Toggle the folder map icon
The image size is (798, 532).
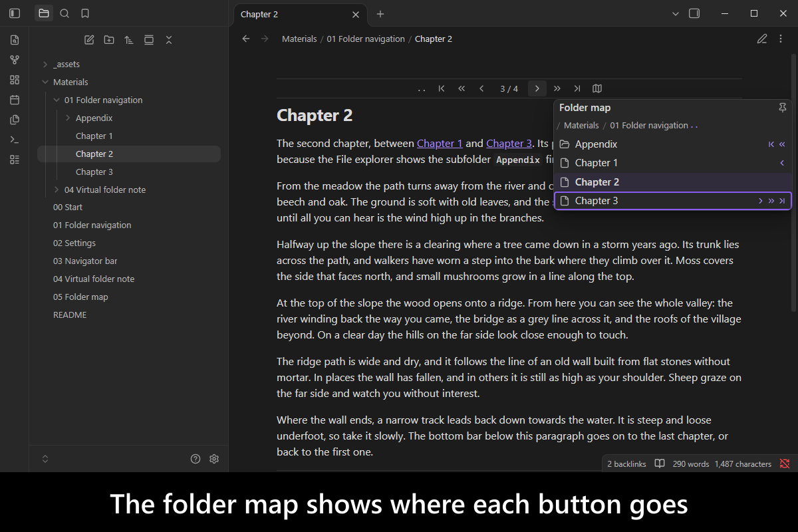click(597, 88)
